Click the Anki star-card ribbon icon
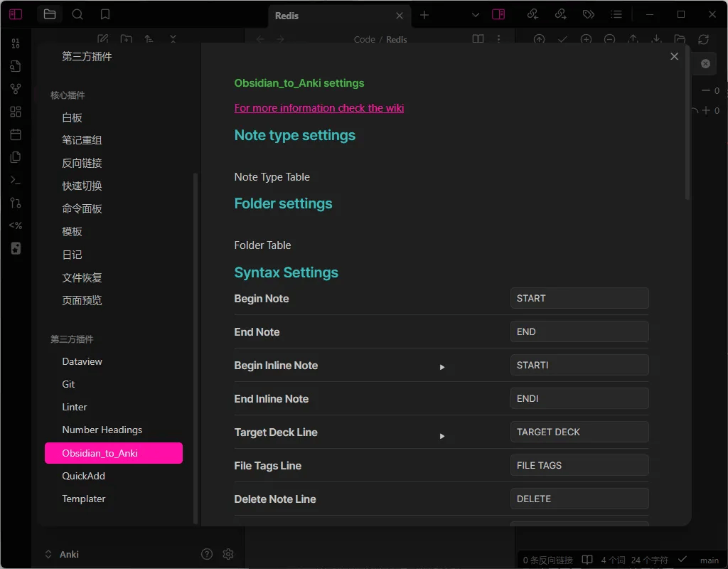 pos(16,248)
